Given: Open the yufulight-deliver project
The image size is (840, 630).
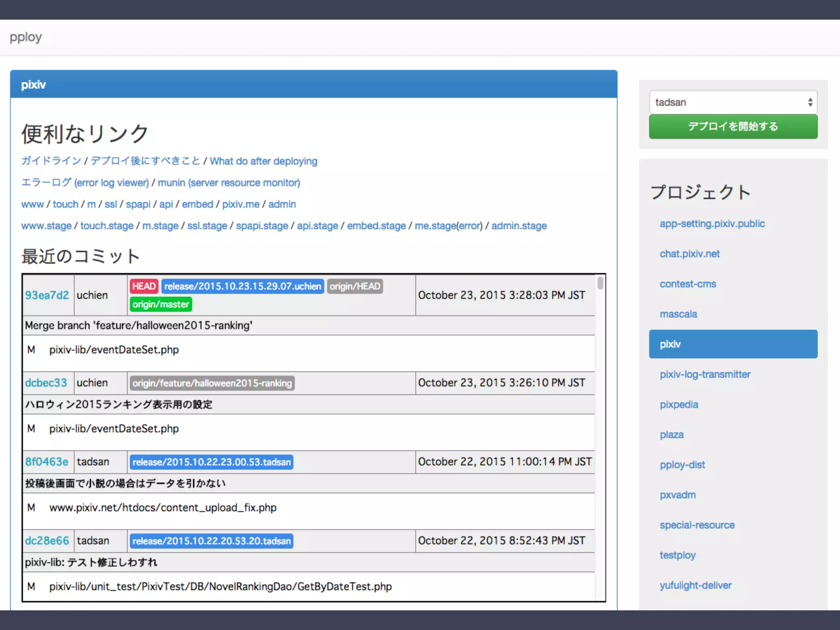Looking at the screenshot, I should coord(695,585).
